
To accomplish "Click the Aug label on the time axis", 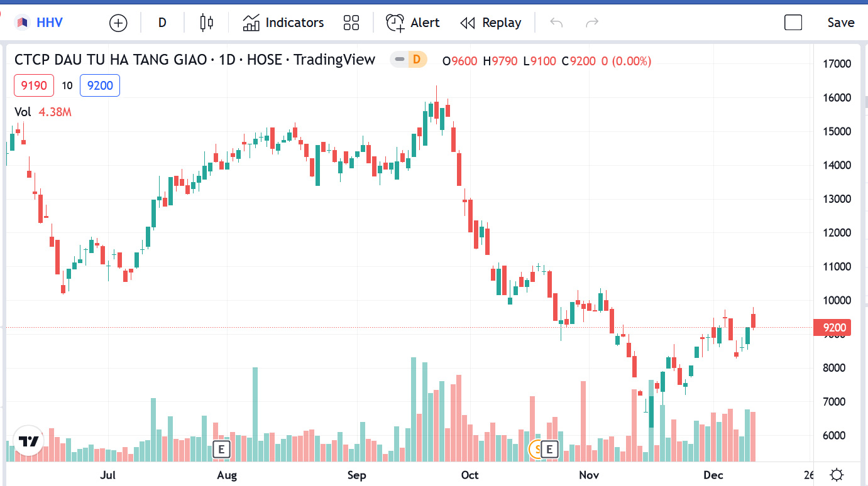I will pyautogui.click(x=227, y=475).
